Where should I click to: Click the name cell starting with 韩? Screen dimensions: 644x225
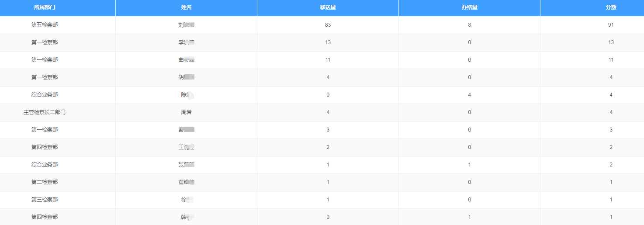click(x=186, y=217)
